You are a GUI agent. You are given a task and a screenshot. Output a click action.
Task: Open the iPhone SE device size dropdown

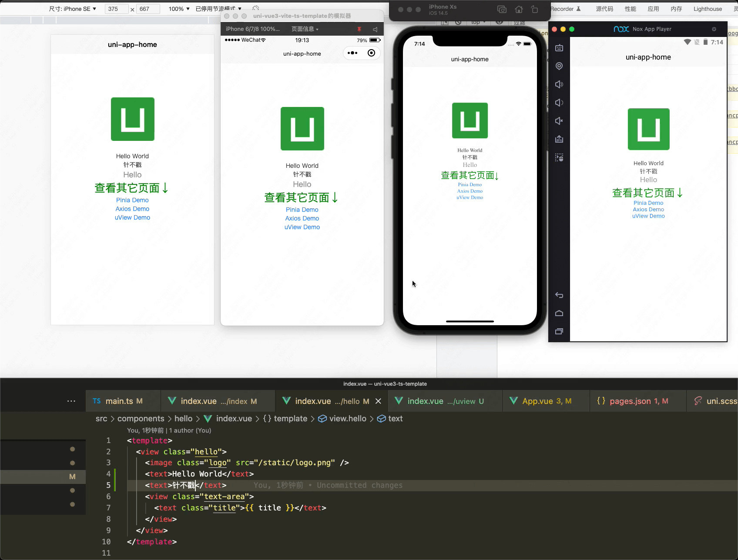(72, 9)
